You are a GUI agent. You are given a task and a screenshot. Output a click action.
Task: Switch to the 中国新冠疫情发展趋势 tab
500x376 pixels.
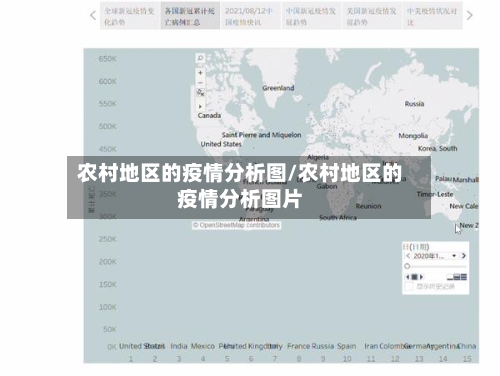tap(311, 16)
